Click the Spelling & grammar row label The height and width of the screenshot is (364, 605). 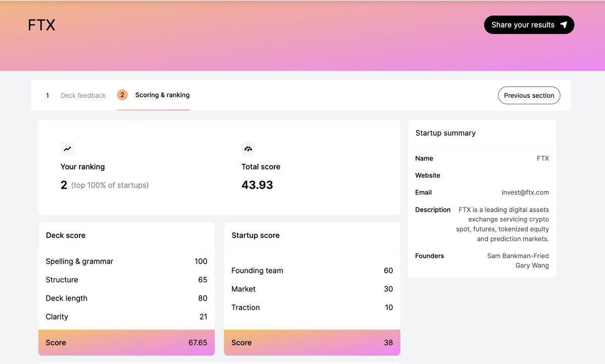(x=80, y=261)
